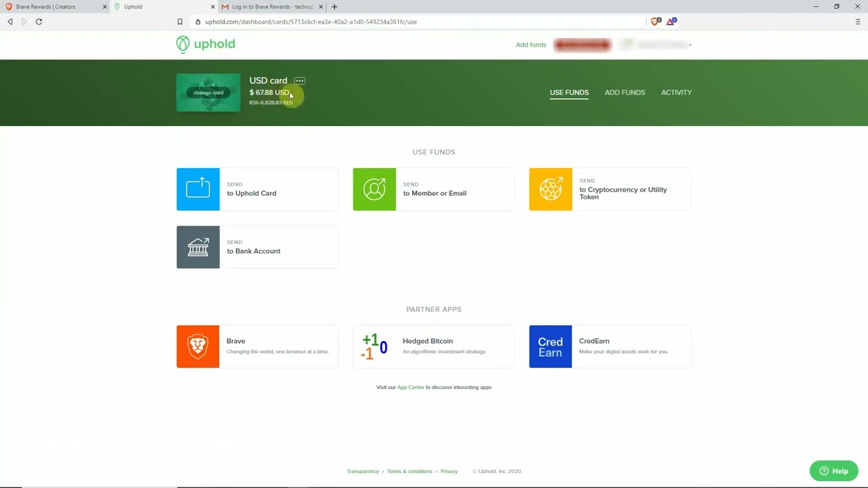Open the browser hamburger menu

[x=858, y=22]
